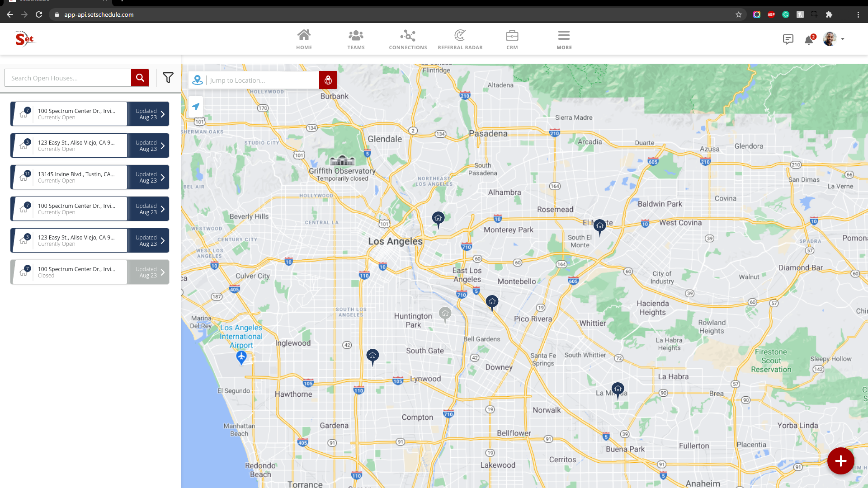Open the chat messages icon
868x488 pixels.
[788, 39]
